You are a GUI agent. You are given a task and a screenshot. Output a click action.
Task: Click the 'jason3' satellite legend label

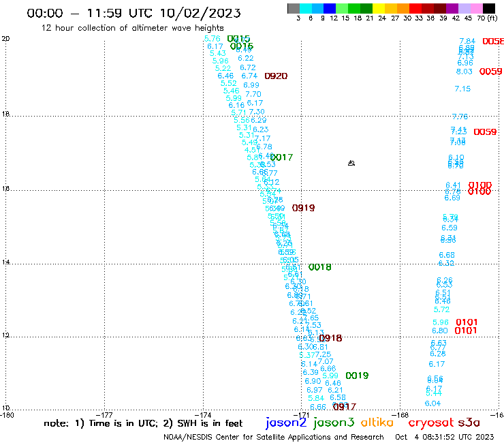334,423
